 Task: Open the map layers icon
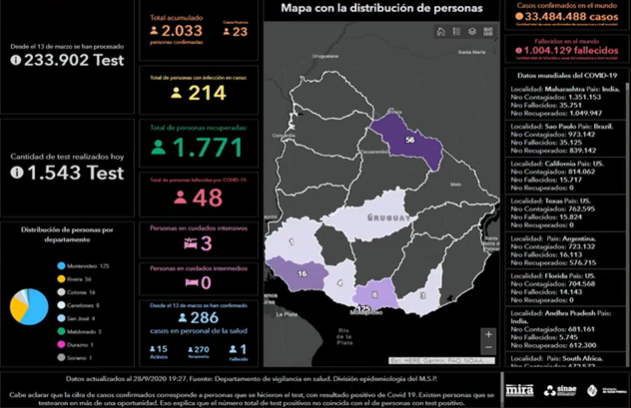point(472,32)
